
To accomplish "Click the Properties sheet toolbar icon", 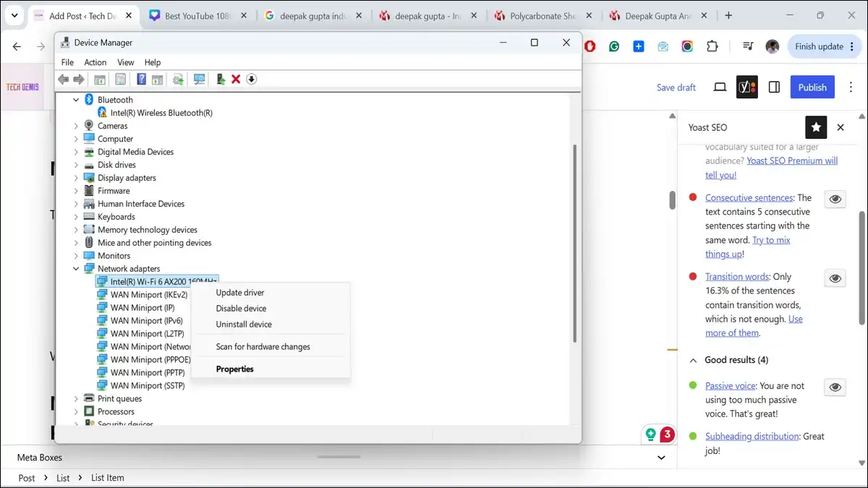I will point(121,80).
